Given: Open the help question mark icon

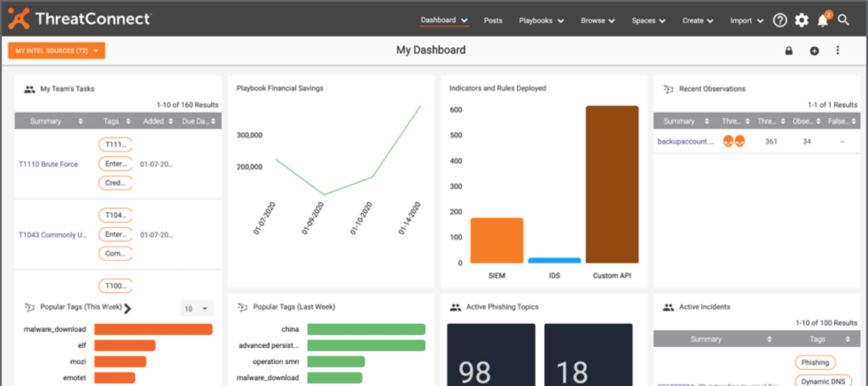Looking at the screenshot, I should coord(780,20).
